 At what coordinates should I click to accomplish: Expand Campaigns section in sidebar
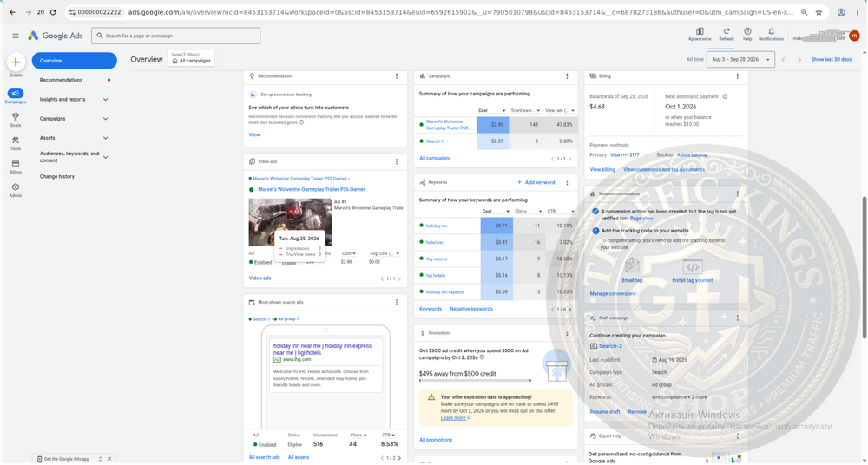pos(105,119)
